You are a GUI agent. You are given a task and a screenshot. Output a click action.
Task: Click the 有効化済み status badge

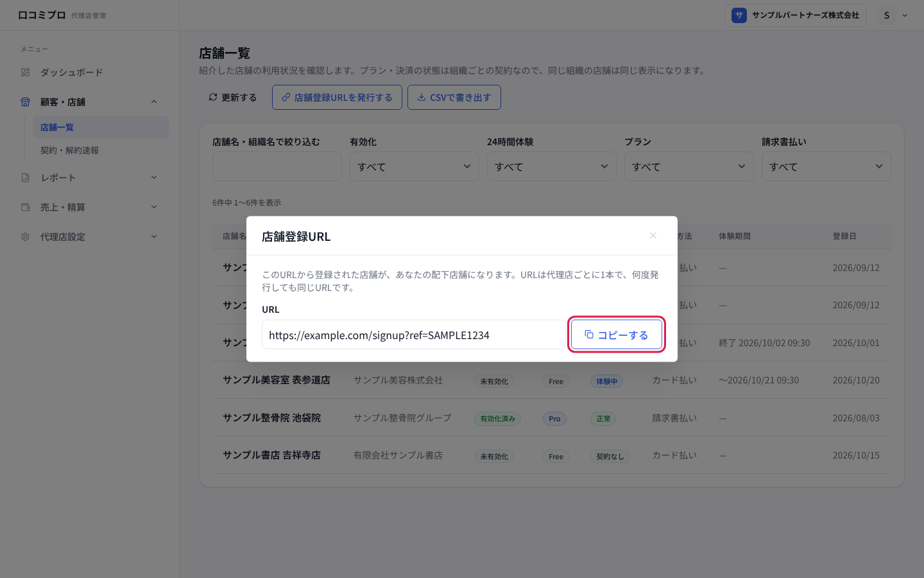pyautogui.click(x=497, y=419)
